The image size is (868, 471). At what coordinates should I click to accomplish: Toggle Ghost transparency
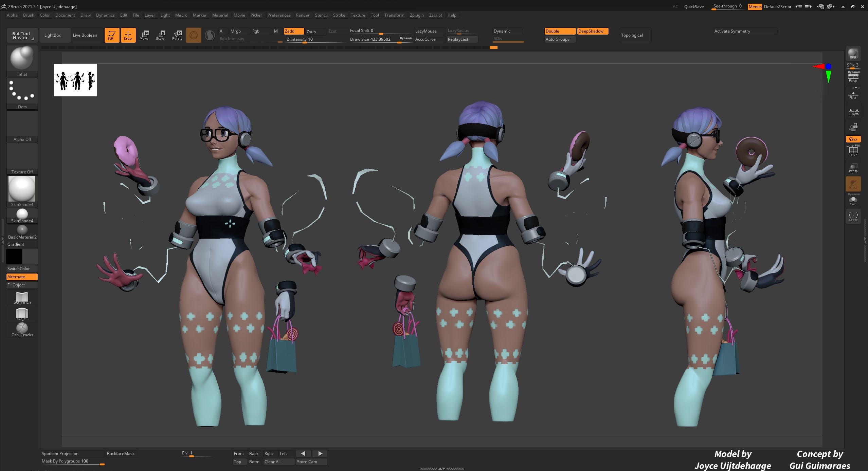pos(853,184)
